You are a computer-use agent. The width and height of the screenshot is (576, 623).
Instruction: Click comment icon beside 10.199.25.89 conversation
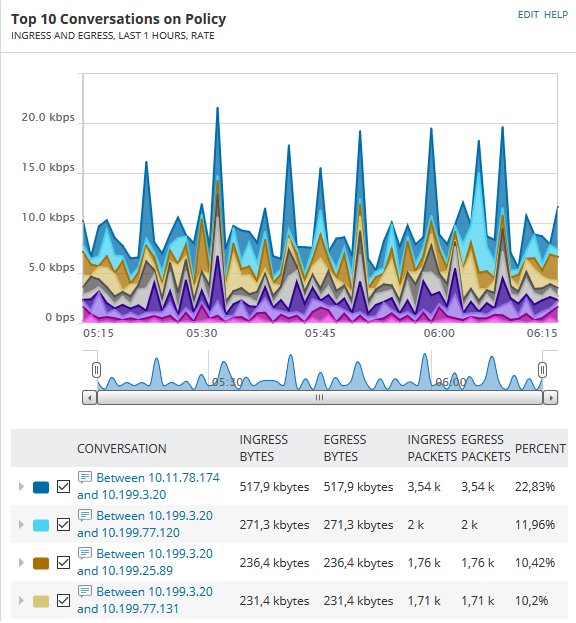coord(85,553)
